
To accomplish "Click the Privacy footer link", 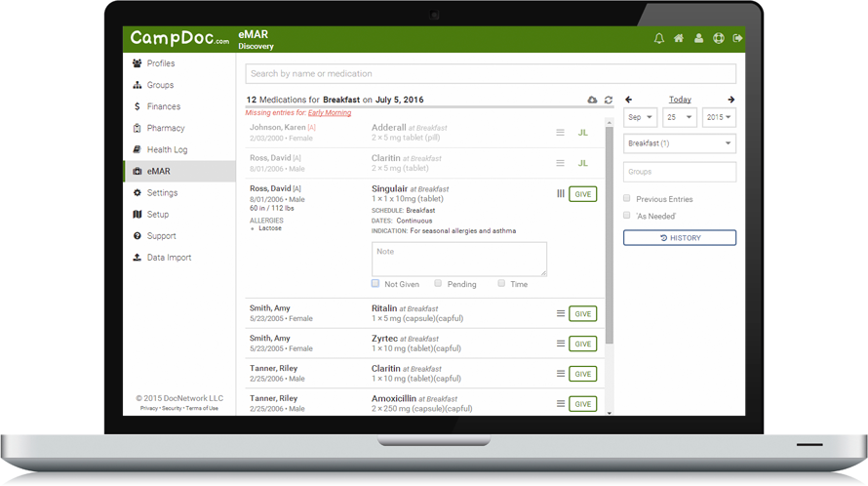I will [x=149, y=409].
